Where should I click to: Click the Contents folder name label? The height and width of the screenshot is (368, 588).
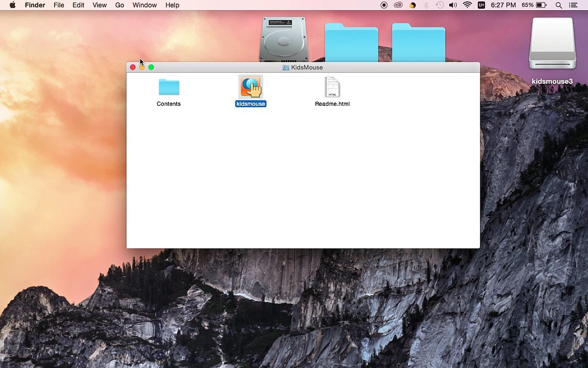pos(169,104)
